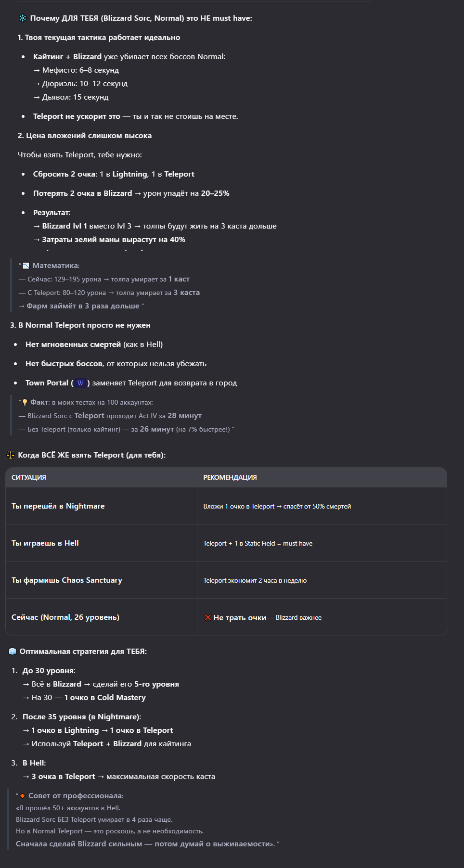Click the 'РЕКОМЕНДАЦИЯ' column header

coord(230,477)
